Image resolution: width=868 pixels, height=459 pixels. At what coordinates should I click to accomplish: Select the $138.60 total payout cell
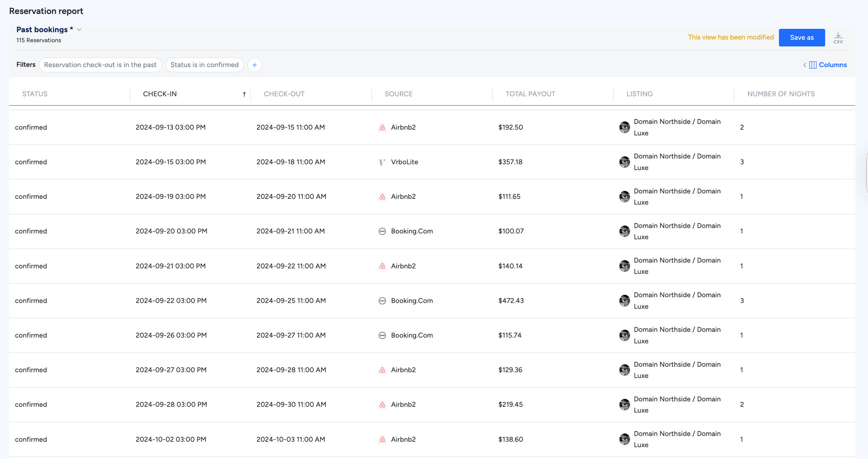[510, 439]
